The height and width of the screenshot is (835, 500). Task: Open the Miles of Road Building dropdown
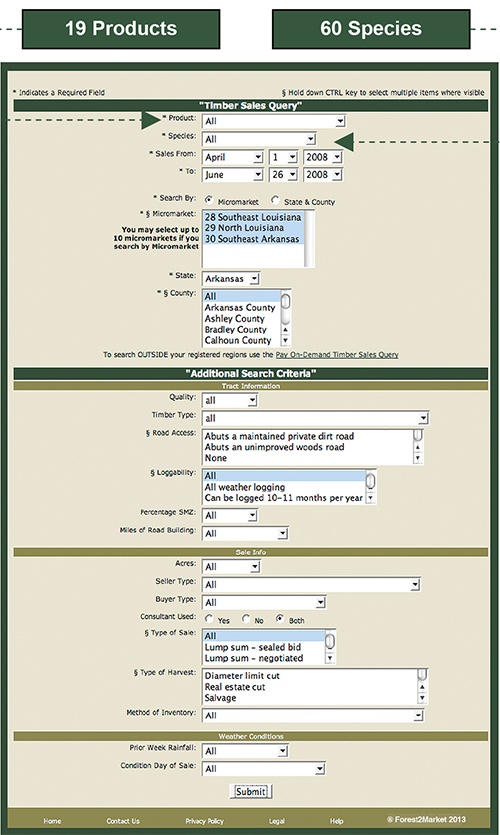click(x=245, y=533)
